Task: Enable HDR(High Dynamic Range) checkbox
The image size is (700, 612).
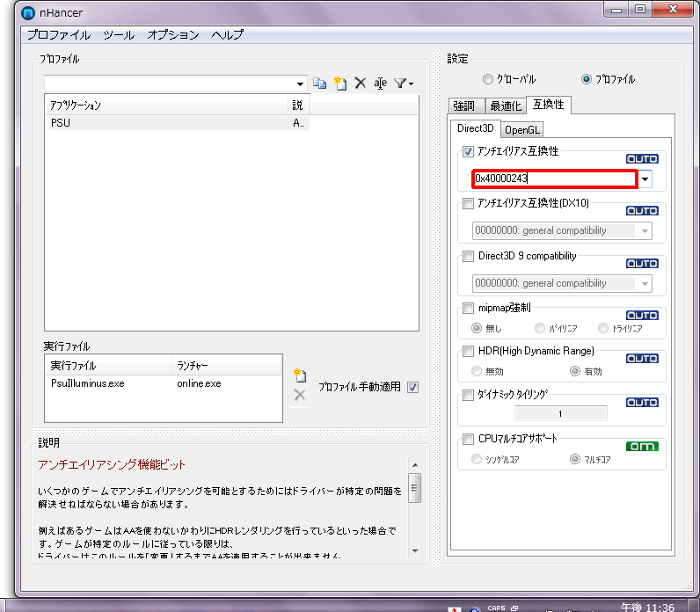Action: coord(468,352)
